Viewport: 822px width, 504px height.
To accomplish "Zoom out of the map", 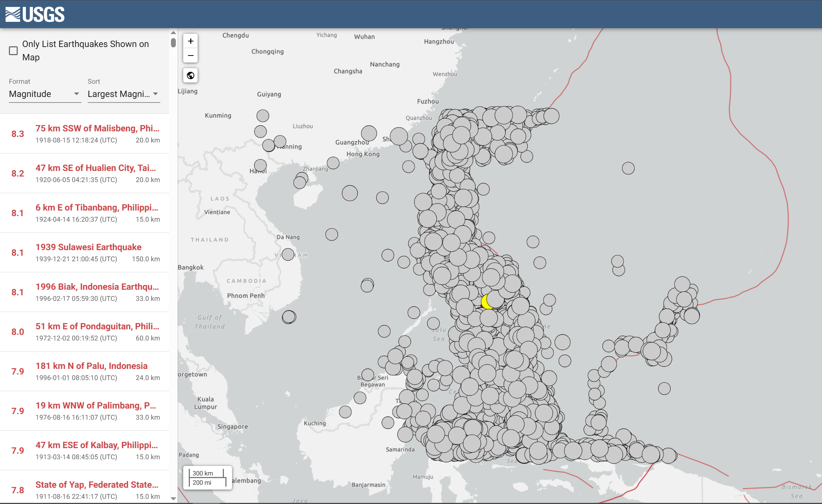I will click(191, 56).
